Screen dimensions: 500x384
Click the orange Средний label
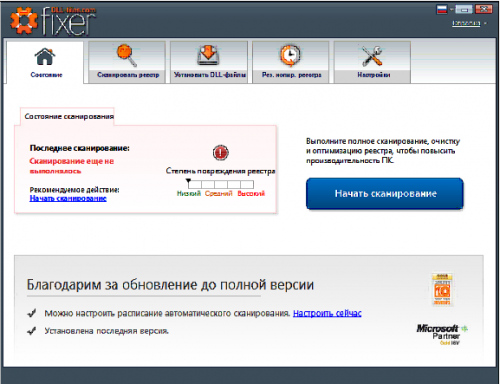click(218, 193)
